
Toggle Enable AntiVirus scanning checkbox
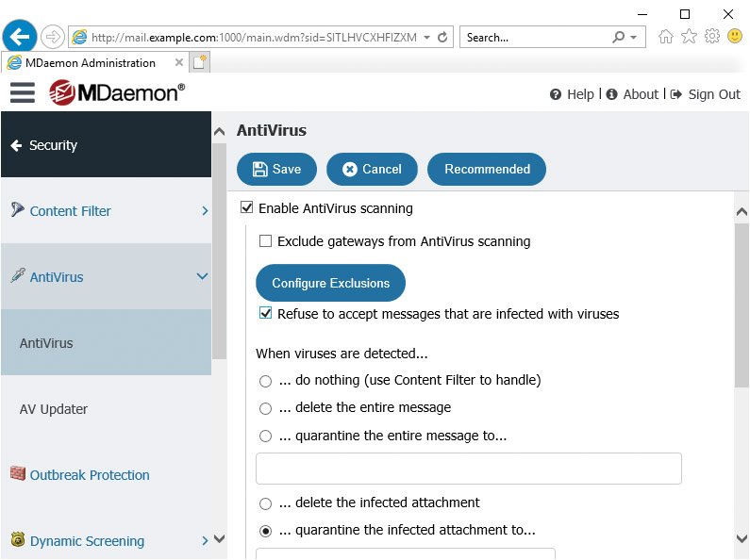(x=247, y=207)
